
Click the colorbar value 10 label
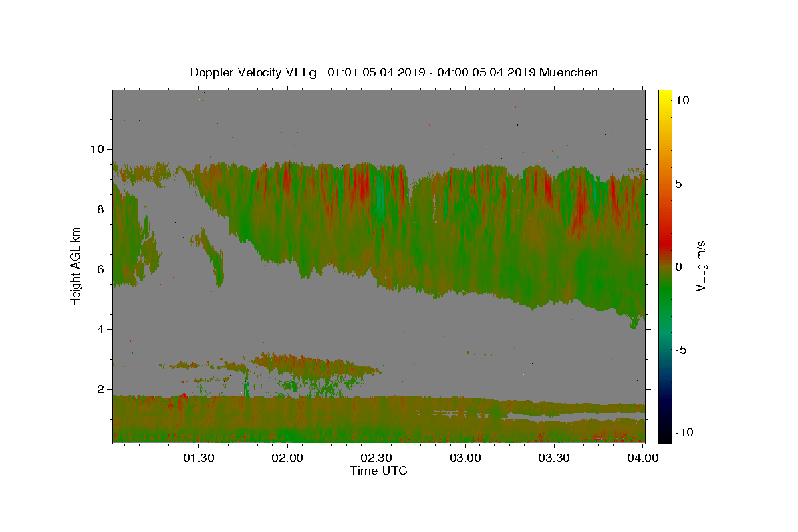point(682,100)
